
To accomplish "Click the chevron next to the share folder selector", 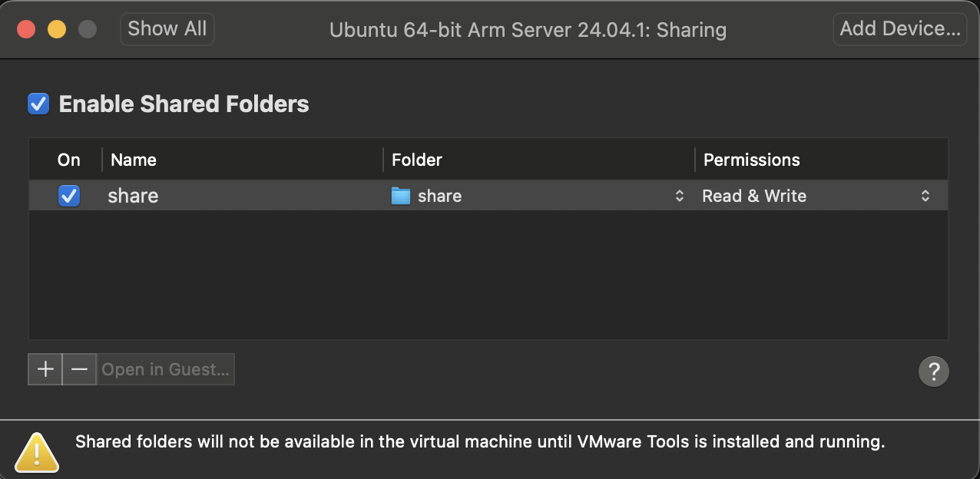I will click(679, 196).
